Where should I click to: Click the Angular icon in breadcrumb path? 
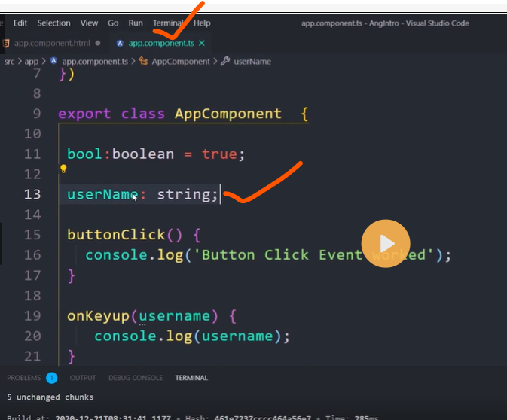pyautogui.click(x=55, y=62)
